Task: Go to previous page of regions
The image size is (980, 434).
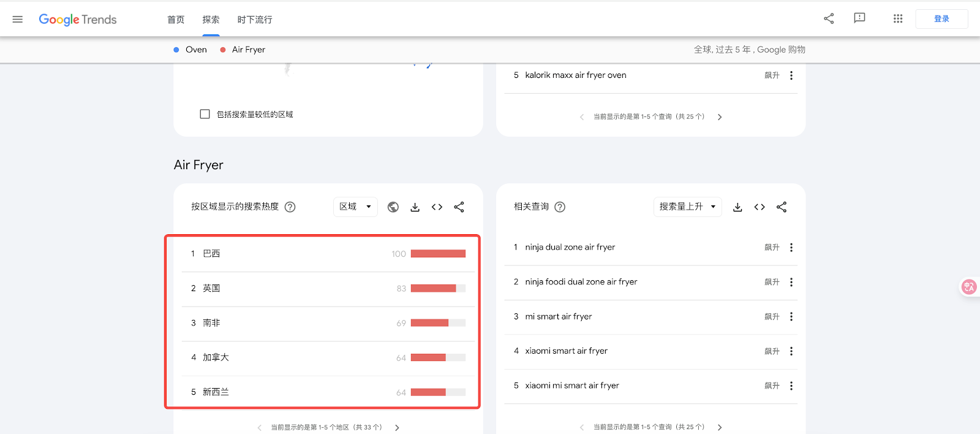Action: pyautogui.click(x=259, y=428)
